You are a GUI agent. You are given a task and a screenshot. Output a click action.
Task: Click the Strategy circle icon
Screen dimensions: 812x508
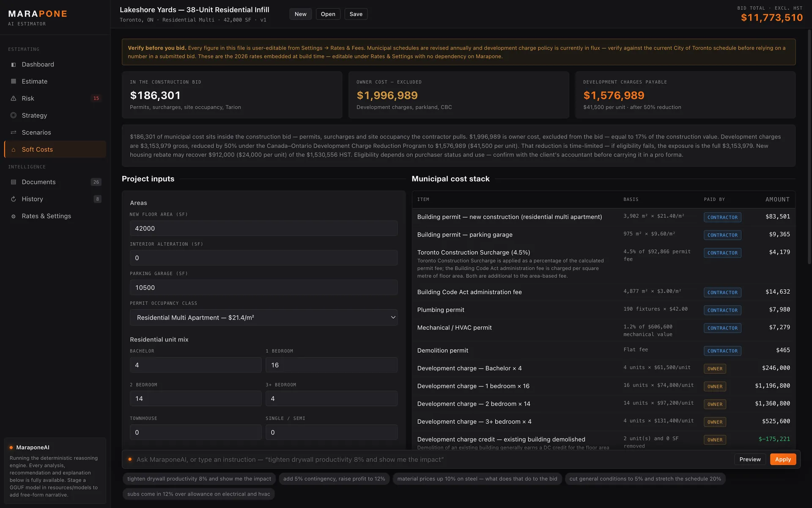pyautogui.click(x=14, y=115)
